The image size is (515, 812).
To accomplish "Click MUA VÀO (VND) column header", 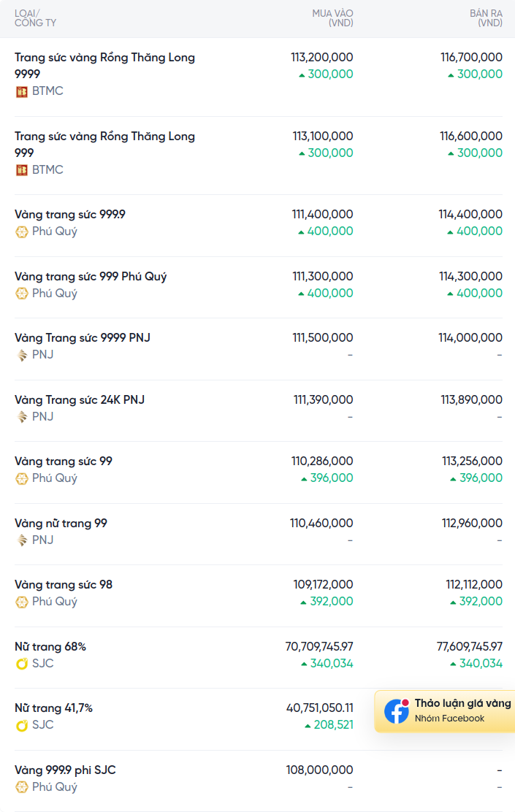I will point(332,18).
